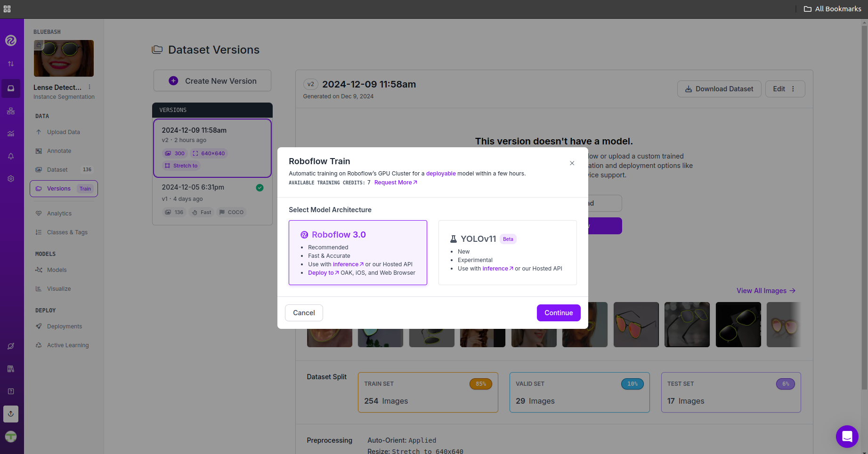The height and width of the screenshot is (454, 868).
Task: Open Analytics in the sidebar
Action: (64, 214)
